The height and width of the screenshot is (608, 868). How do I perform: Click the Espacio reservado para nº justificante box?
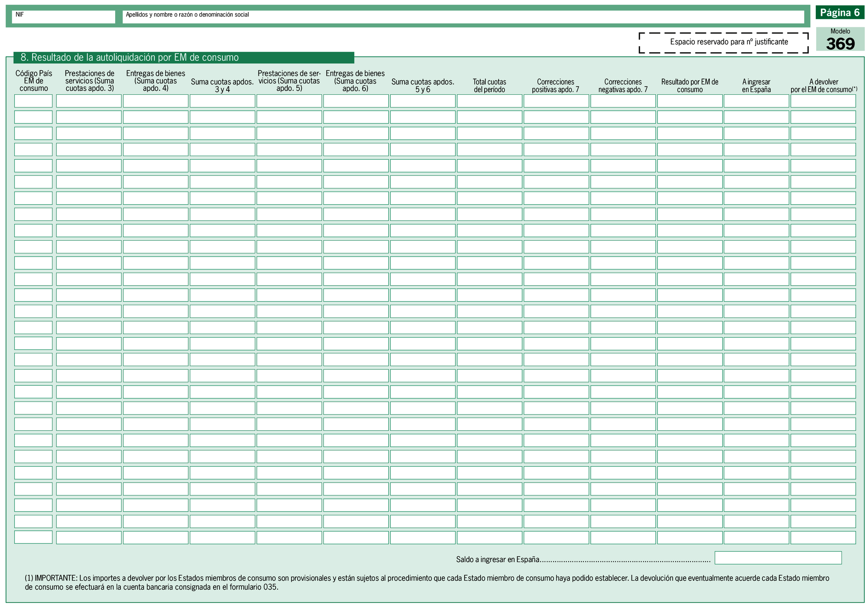(x=723, y=42)
